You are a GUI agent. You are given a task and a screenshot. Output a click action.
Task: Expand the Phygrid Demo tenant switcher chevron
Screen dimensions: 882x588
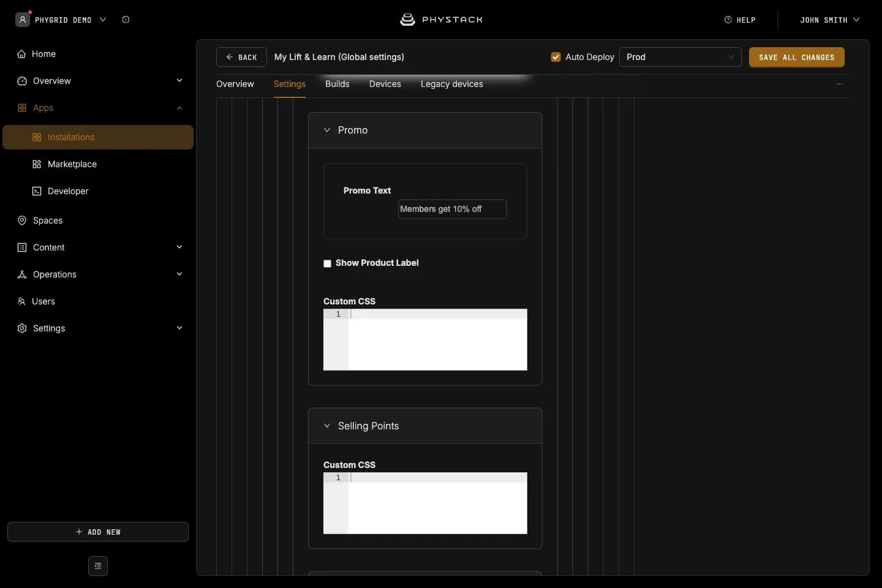pos(103,20)
